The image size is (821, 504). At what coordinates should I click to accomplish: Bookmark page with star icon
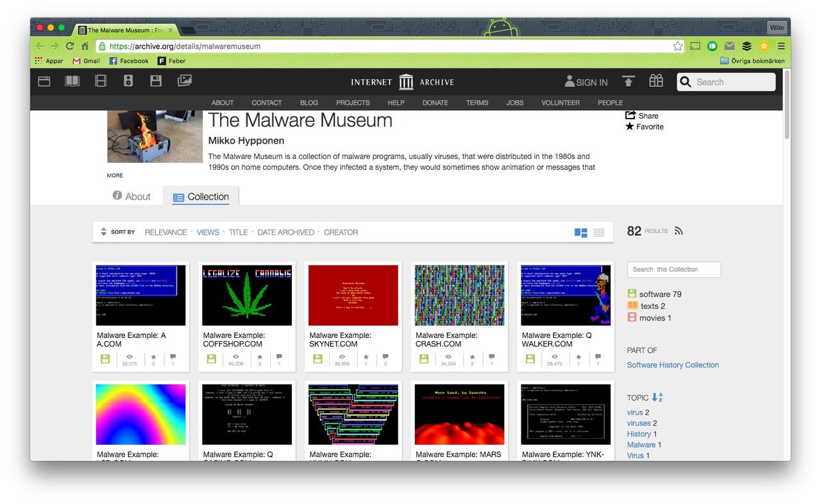678,46
